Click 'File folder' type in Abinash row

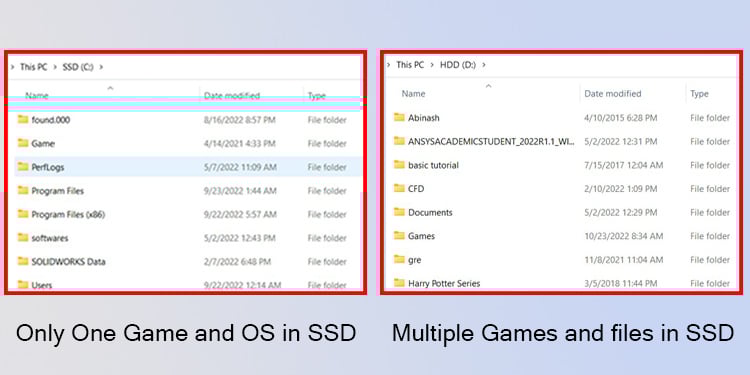pos(710,118)
